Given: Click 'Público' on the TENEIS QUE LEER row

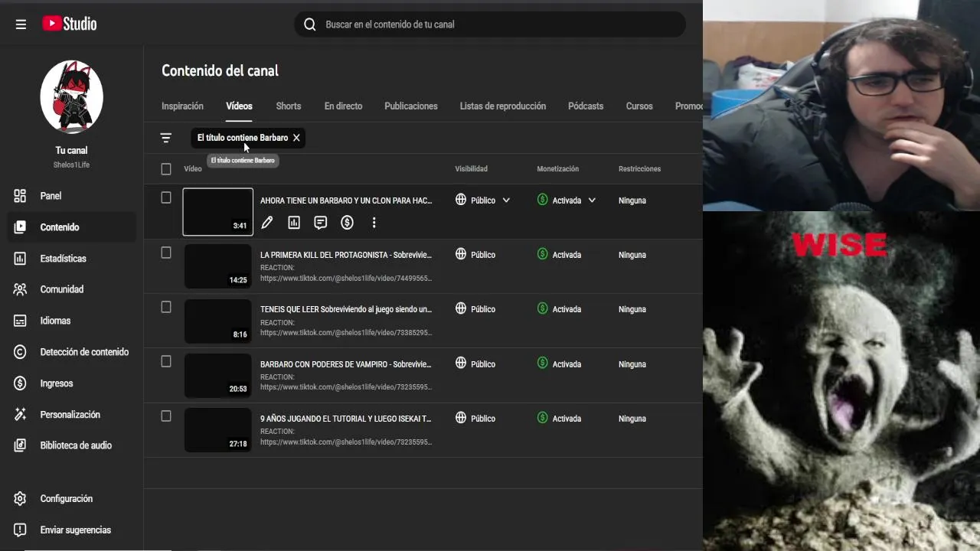Looking at the screenshot, I should coord(483,309).
